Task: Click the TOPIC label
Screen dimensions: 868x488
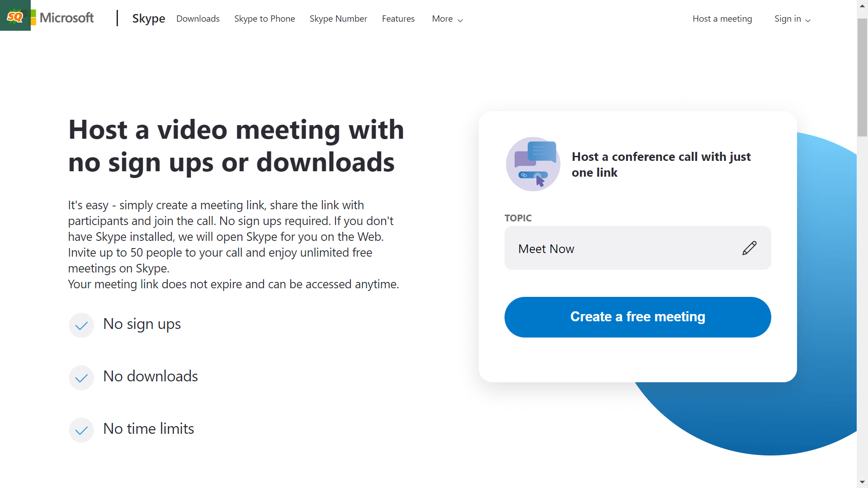Action: pos(518,218)
